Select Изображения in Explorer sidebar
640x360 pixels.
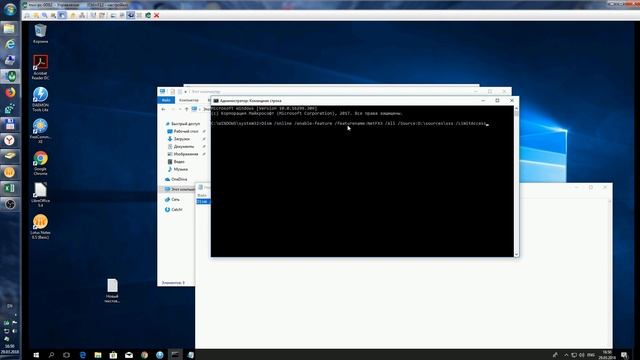[183, 154]
